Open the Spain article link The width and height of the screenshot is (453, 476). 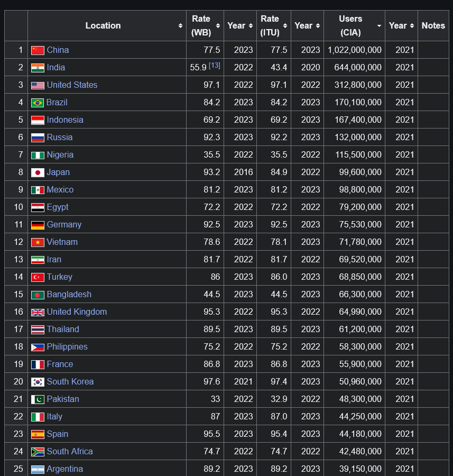click(x=57, y=434)
